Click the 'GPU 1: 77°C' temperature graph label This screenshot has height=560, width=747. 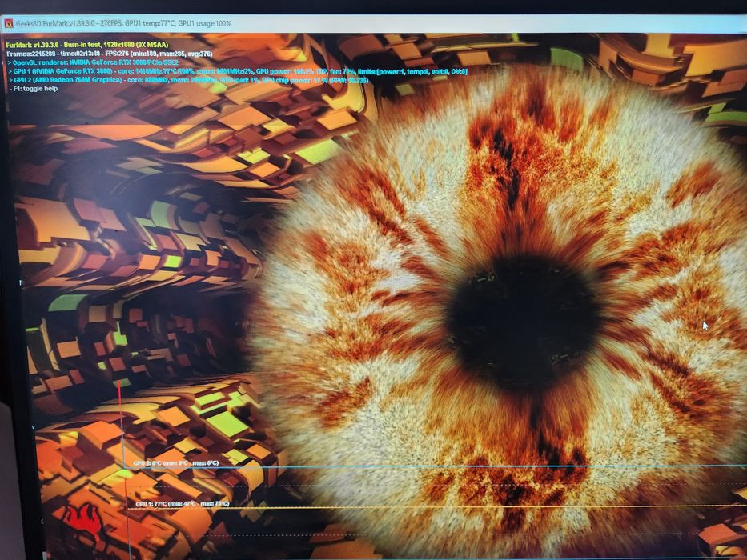pyautogui.click(x=182, y=504)
